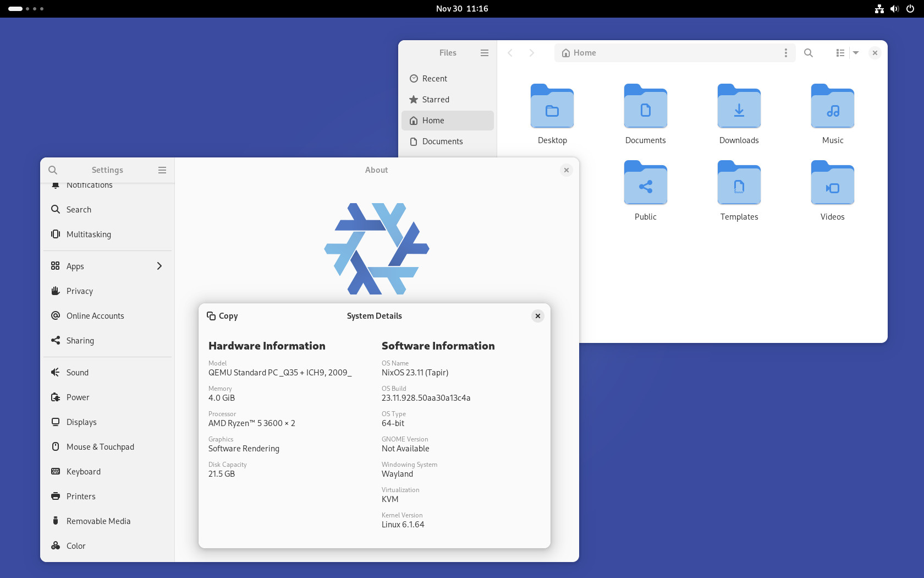Select Starred in Files sidebar
The height and width of the screenshot is (578, 924).
click(448, 100)
